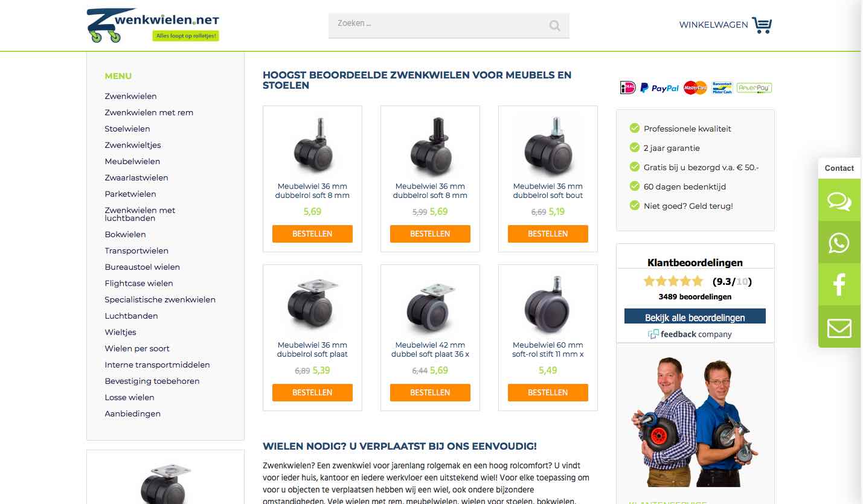Image resolution: width=863 pixels, height=504 pixels.
Task: Open Flightcase wielen category
Action: (x=139, y=284)
